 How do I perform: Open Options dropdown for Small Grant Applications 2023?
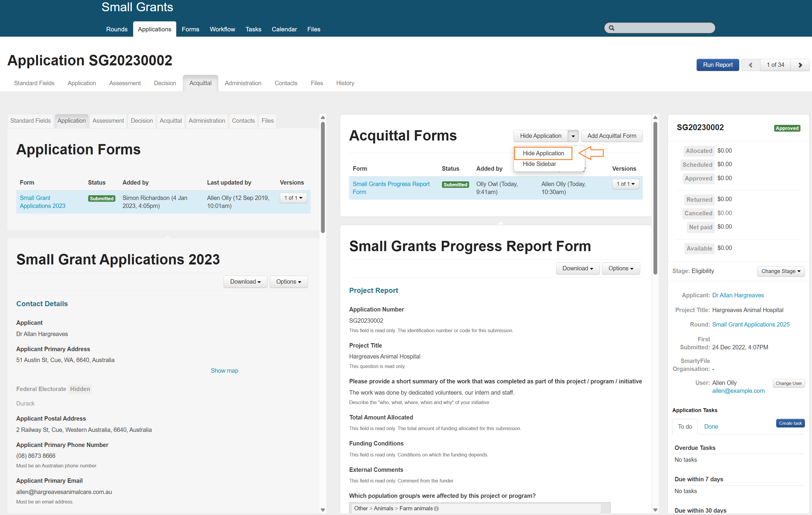(x=288, y=282)
